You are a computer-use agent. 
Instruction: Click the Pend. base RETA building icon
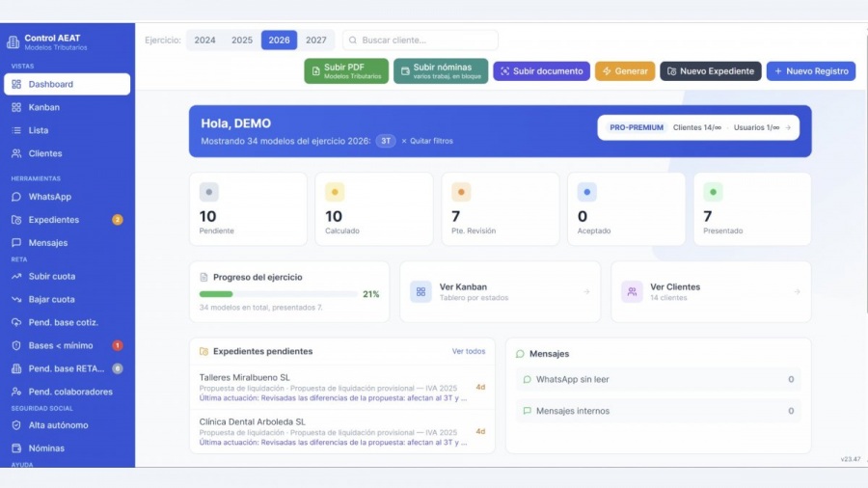pos(16,368)
